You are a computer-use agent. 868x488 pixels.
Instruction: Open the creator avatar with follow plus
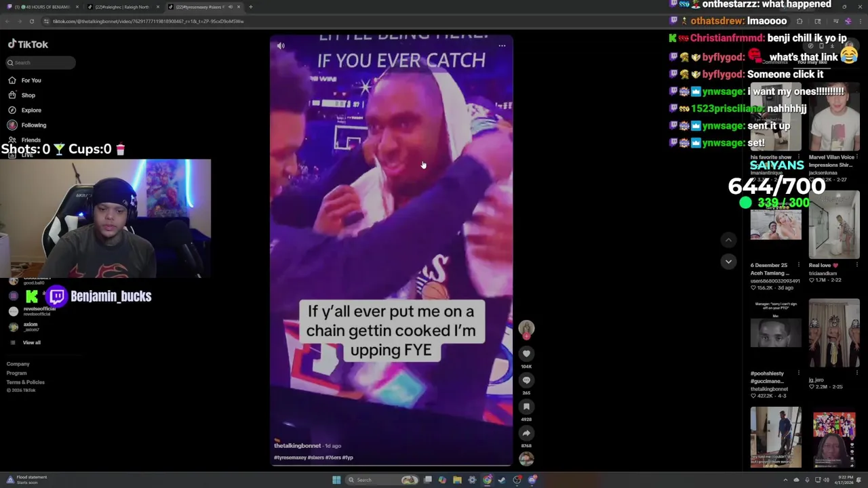point(526,329)
